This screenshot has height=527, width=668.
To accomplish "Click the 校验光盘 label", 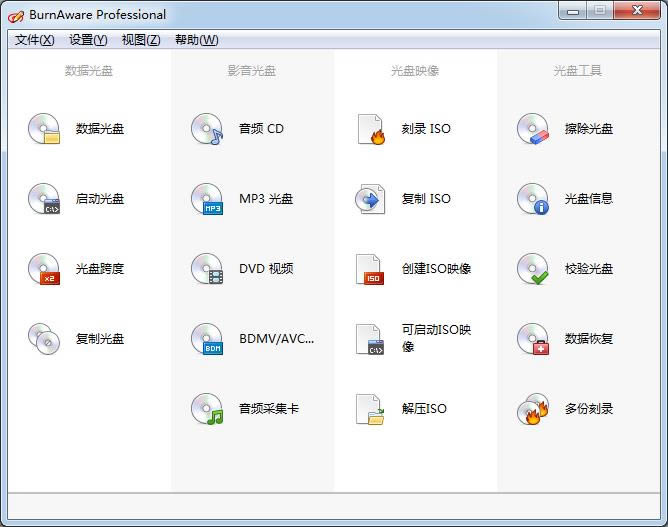I will pyautogui.click(x=589, y=269).
